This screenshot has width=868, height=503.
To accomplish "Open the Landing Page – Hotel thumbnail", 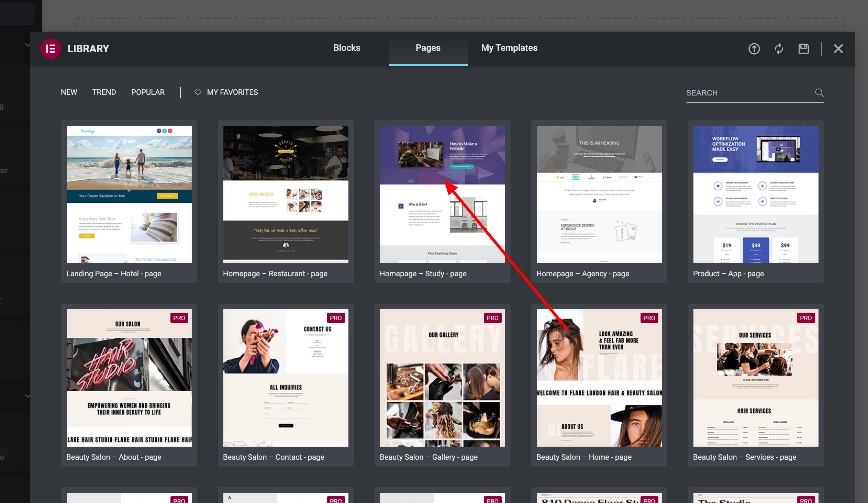I will point(129,194).
